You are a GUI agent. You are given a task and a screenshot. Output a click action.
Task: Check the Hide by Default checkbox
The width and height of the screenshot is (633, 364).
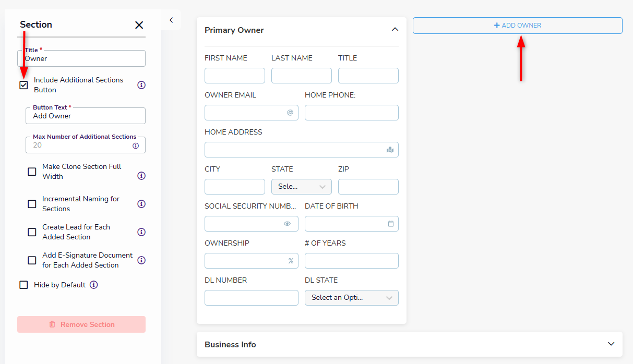[23, 285]
